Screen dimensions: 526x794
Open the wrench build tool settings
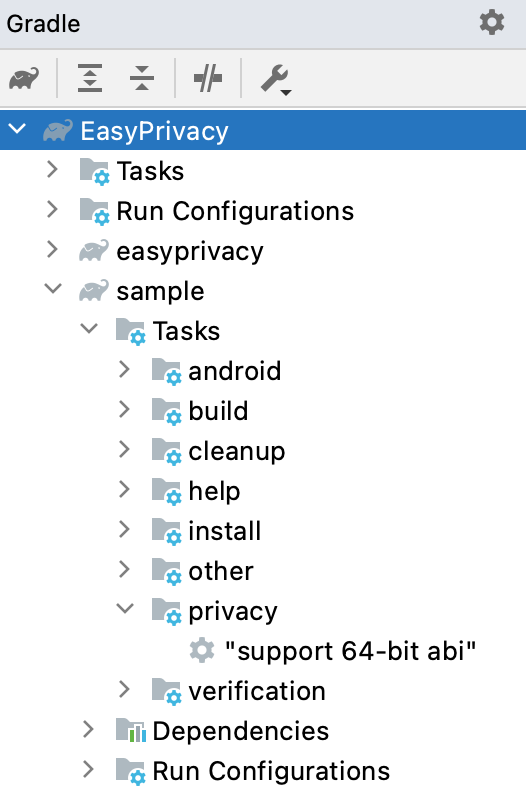(x=275, y=80)
